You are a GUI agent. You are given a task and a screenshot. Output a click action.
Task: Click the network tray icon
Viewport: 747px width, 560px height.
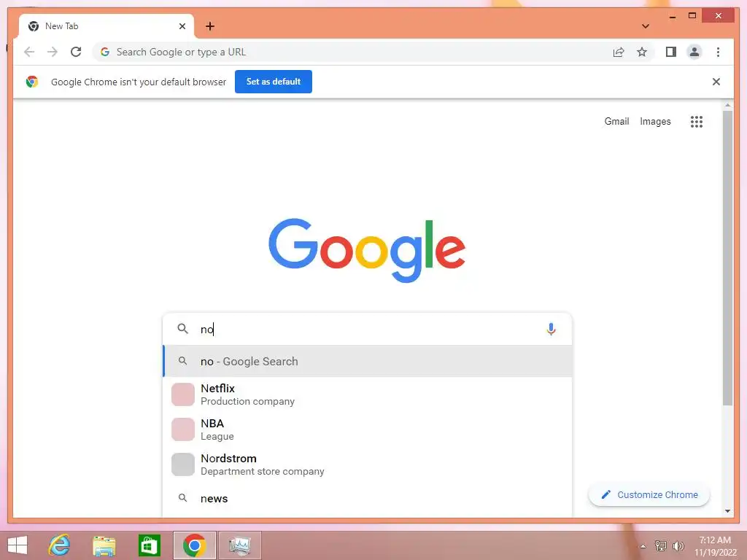[661, 545]
